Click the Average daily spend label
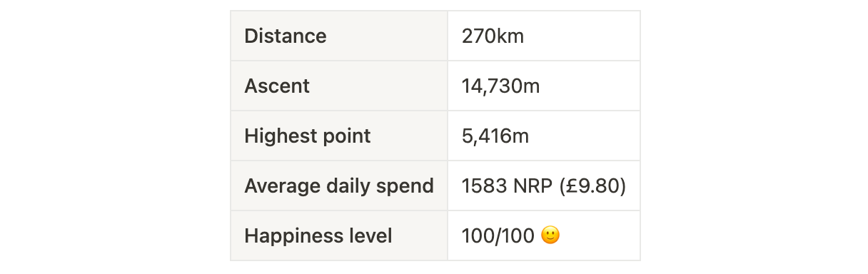This screenshot has height=274, width=868. tap(339, 186)
